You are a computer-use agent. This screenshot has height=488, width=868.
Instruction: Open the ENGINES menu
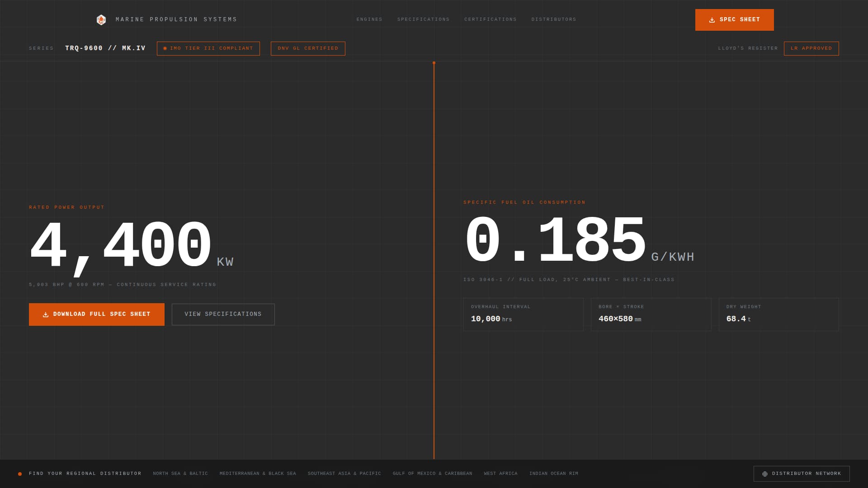pos(369,19)
